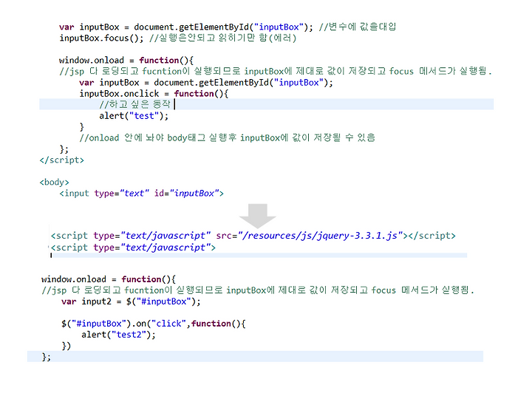This screenshot has height=399, width=532.
Task: Click window.onload line above inputBox.onclick code
Action: [126, 61]
